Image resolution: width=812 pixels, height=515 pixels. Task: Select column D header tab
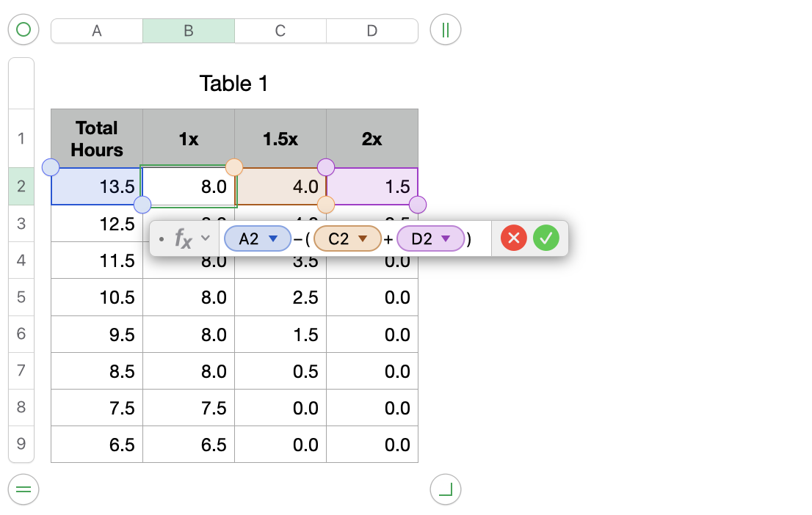tap(372, 31)
